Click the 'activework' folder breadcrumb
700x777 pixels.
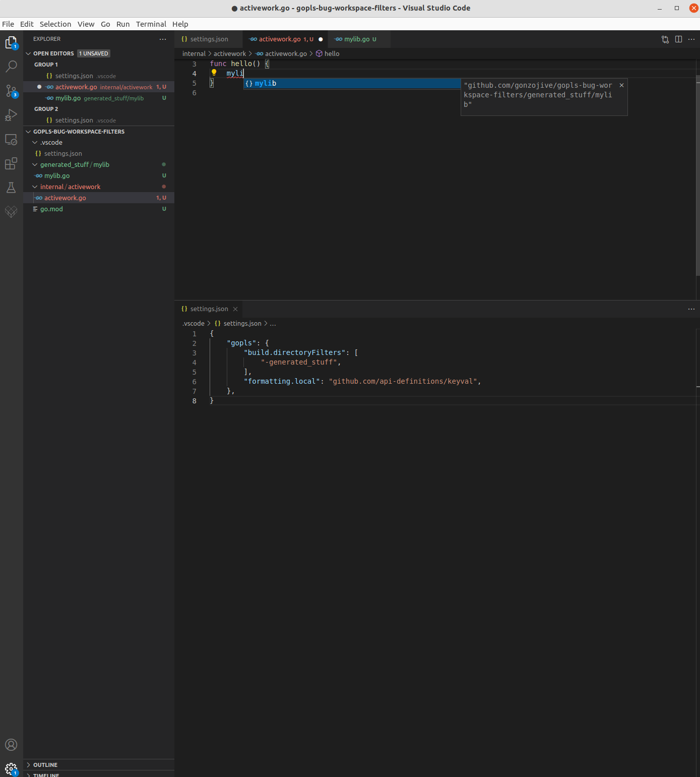[230, 53]
